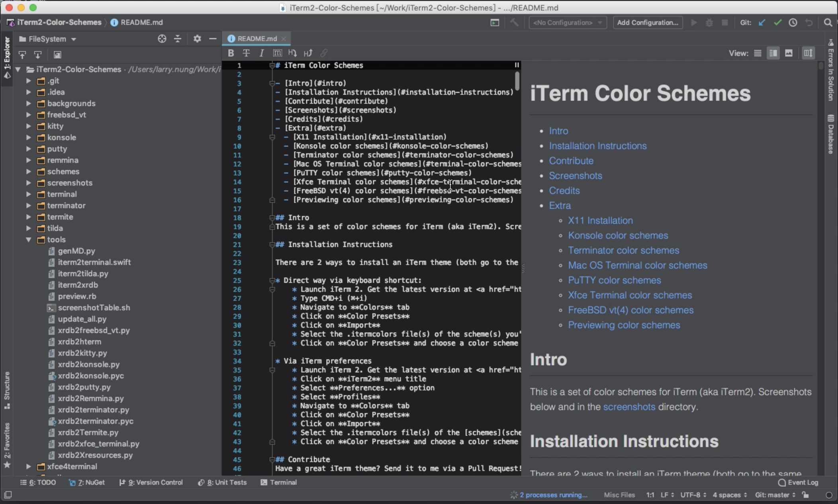Follow Installation Instructions link in preview

click(598, 146)
